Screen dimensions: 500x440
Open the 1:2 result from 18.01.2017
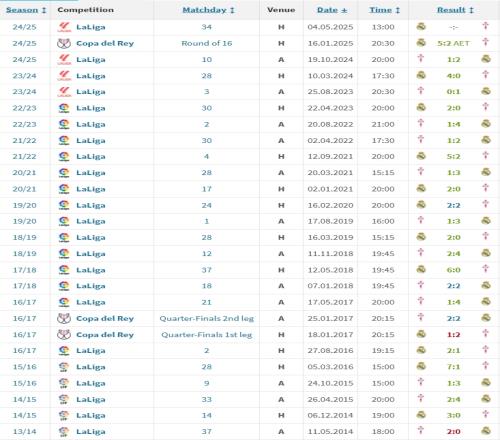pyautogui.click(x=454, y=335)
